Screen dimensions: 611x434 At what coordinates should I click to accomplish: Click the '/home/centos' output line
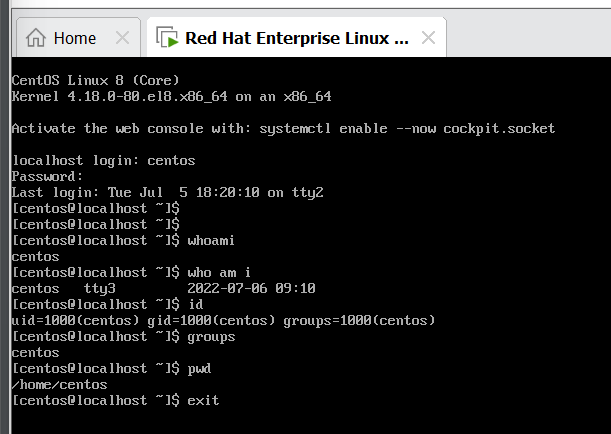pos(60,385)
